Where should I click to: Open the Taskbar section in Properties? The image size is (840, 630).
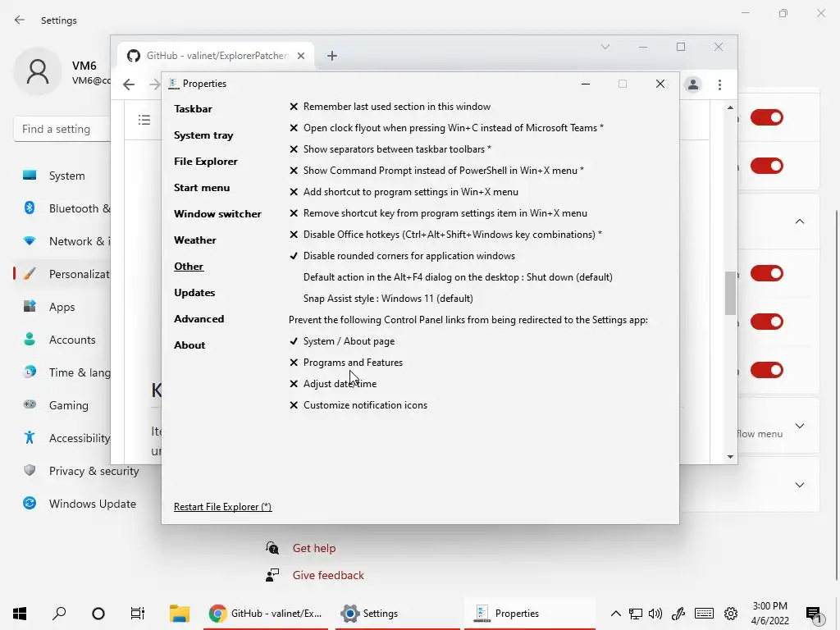193,109
